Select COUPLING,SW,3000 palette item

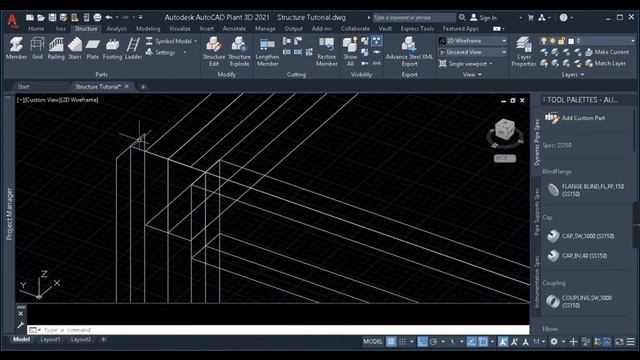(x=579, y=302)
